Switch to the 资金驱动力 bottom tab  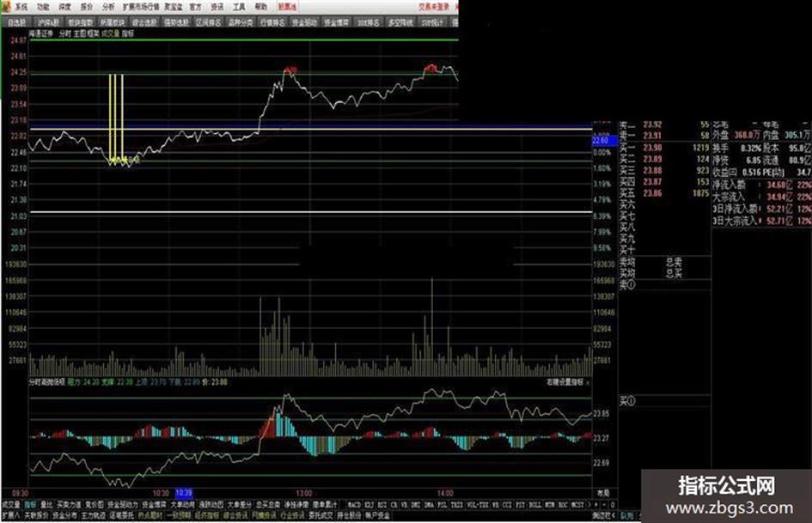(123, 505)
